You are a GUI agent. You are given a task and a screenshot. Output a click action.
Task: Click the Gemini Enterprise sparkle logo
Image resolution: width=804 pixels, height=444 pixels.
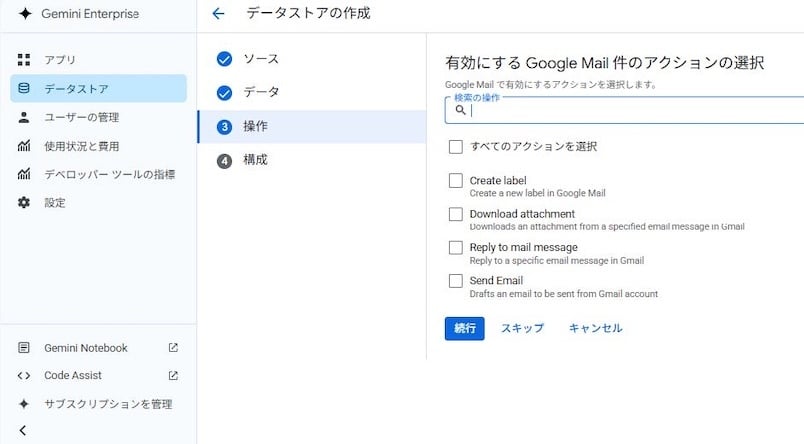click(25, 14)
